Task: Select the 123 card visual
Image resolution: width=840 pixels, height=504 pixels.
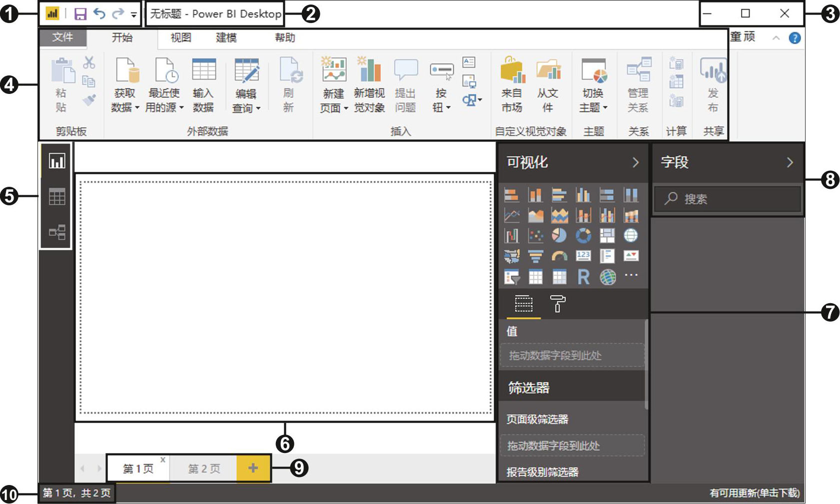Action: [x=583, y=256]
